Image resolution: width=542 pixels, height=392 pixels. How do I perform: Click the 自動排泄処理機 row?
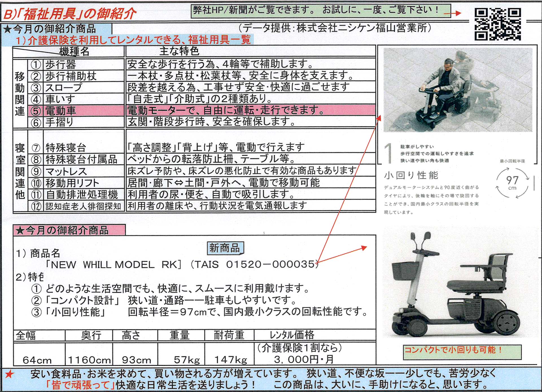coord(82,194)
